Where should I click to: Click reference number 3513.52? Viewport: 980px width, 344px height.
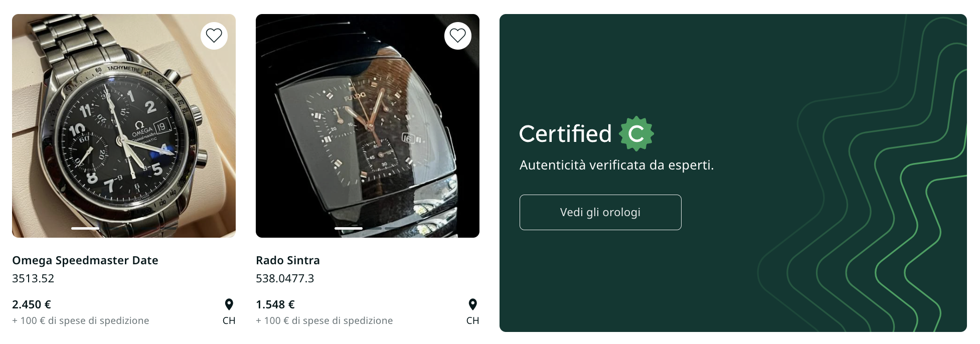pos(33,278)
